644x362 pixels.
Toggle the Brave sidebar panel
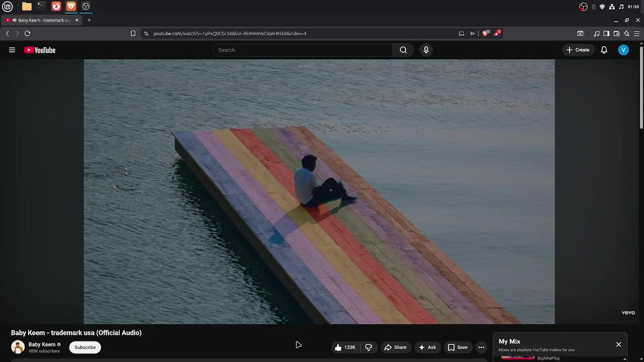[x=606, y=33]
